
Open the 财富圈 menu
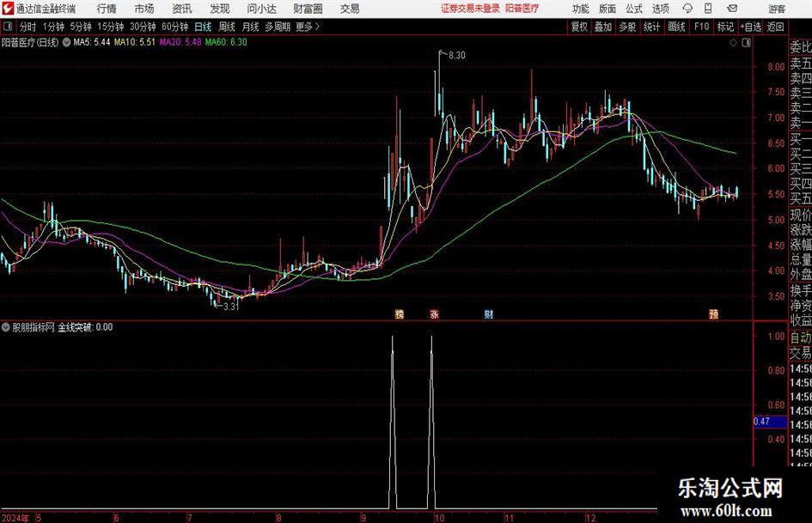308,9
